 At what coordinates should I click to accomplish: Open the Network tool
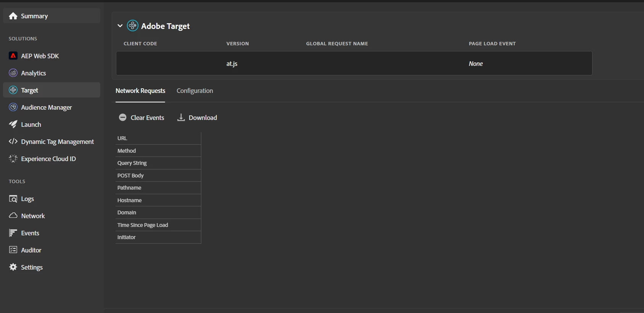click(x=51, y=216)
